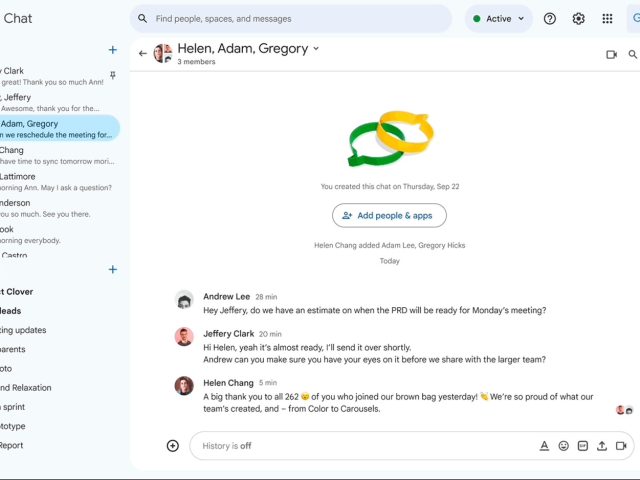Click the Chat heading
Image resolution: width=640 pixels, height=480 pixels.
[18, 18]
